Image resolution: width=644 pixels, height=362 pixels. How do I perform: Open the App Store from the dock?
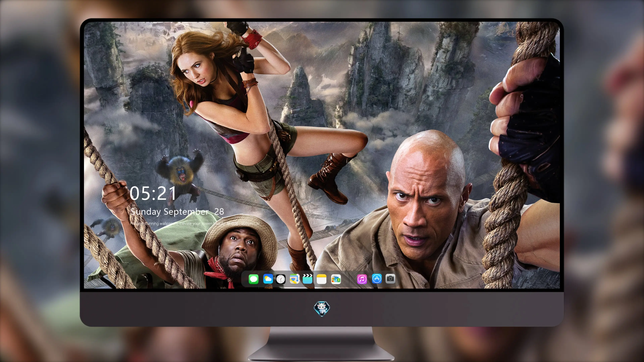(x=377, y=279)
